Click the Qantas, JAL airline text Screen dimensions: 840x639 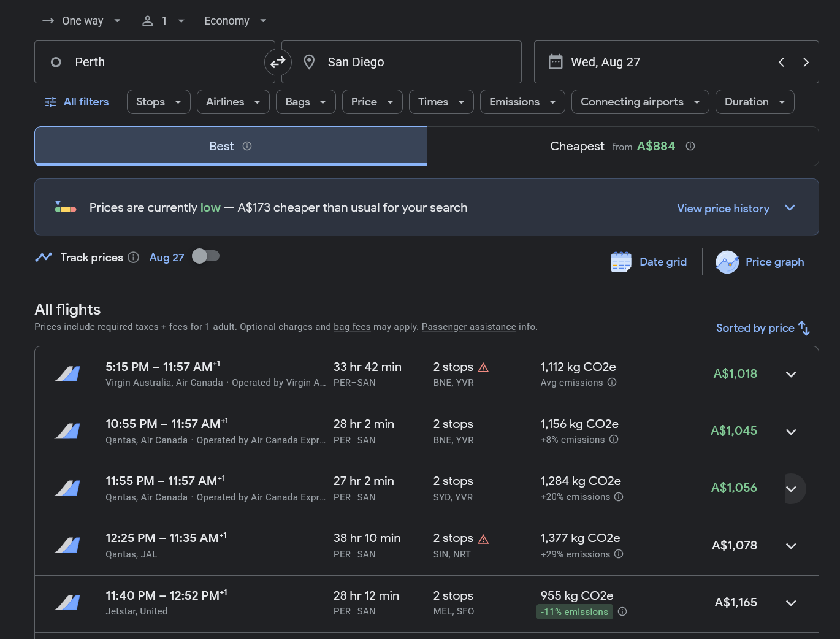[131, 554]
